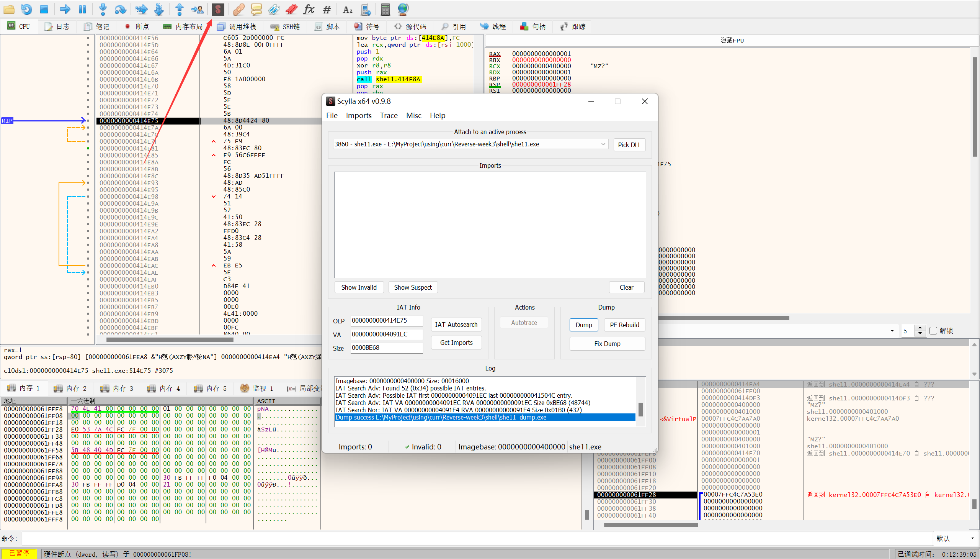
Task: Click the step into icon
Action: pyautogui.click(x=103, y=9)
